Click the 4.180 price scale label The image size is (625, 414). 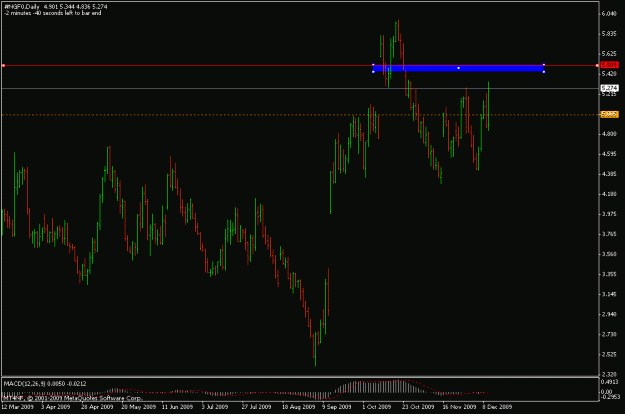click(609, 194)
